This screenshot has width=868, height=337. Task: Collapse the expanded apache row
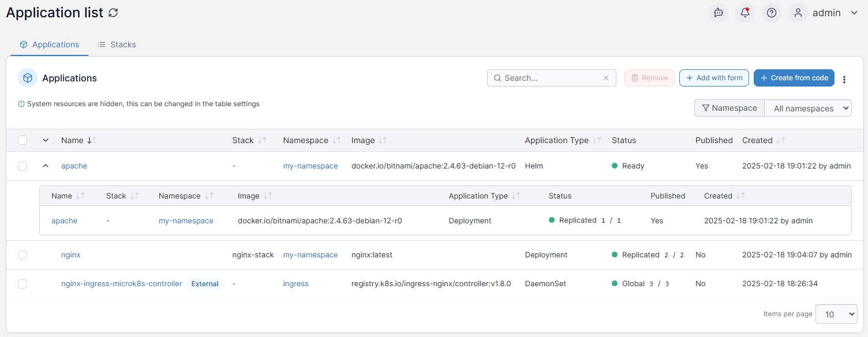[46, 166]
